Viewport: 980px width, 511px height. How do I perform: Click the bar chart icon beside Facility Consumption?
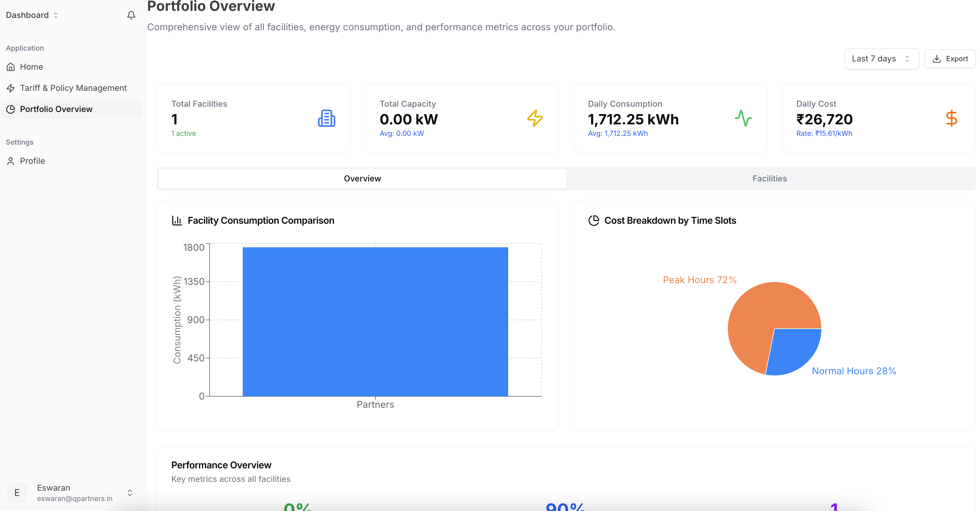tap(177, 221)
